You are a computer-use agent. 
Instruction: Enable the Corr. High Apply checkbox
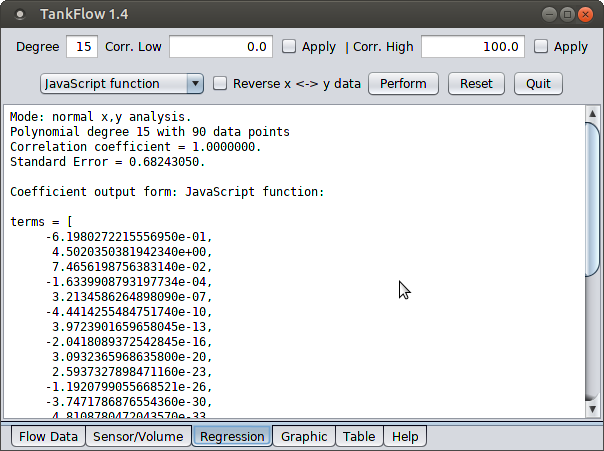pyautogui.click(x=541, y=46)
